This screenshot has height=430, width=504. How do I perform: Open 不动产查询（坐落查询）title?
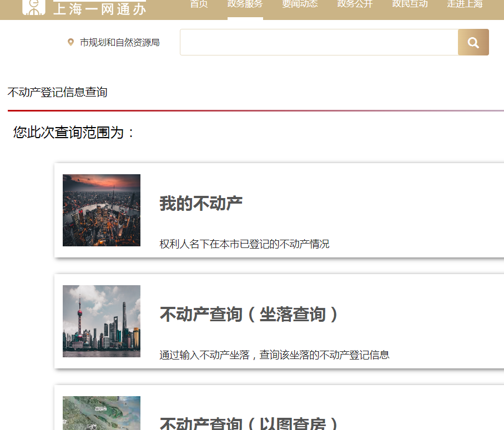pyautogui.click(x=249, y=314)
